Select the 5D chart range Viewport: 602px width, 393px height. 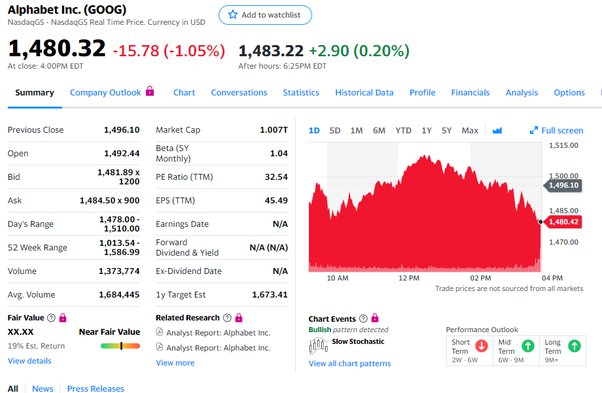pos(335,130)
